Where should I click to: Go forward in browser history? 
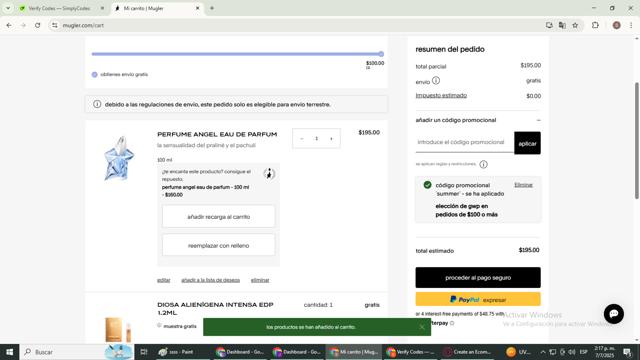click(x=23, y=25)
